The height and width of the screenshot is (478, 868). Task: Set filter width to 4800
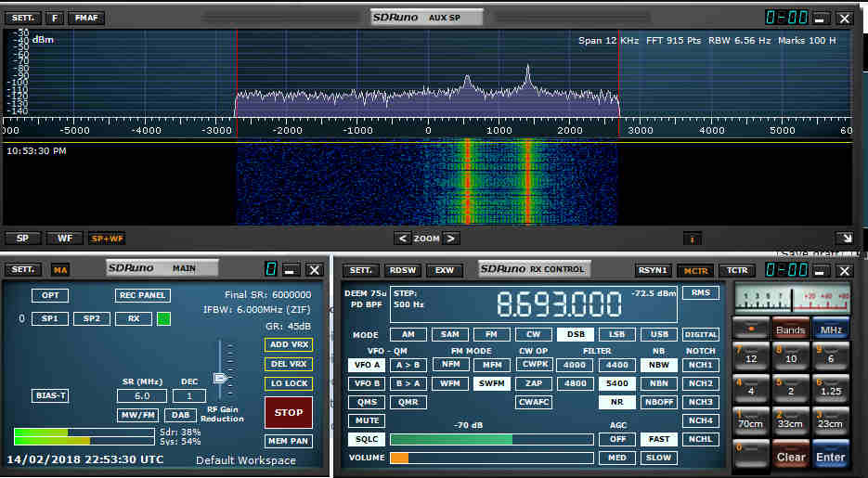coord(575,383)
